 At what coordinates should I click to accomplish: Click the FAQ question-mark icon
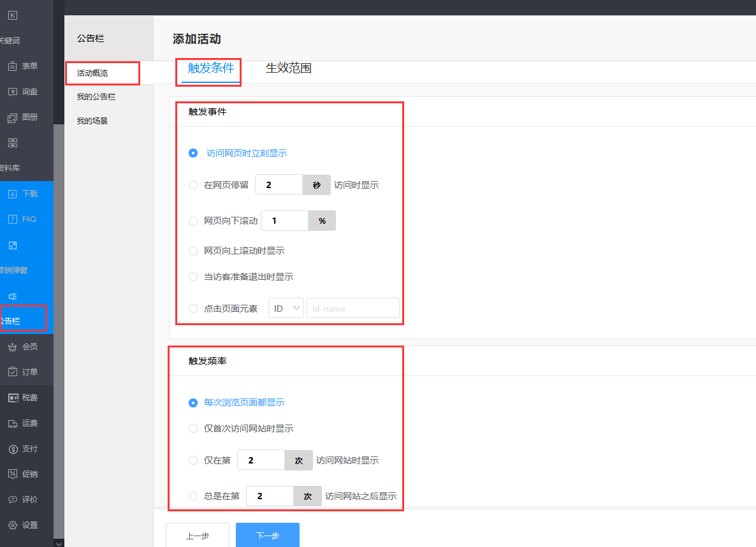13,219
